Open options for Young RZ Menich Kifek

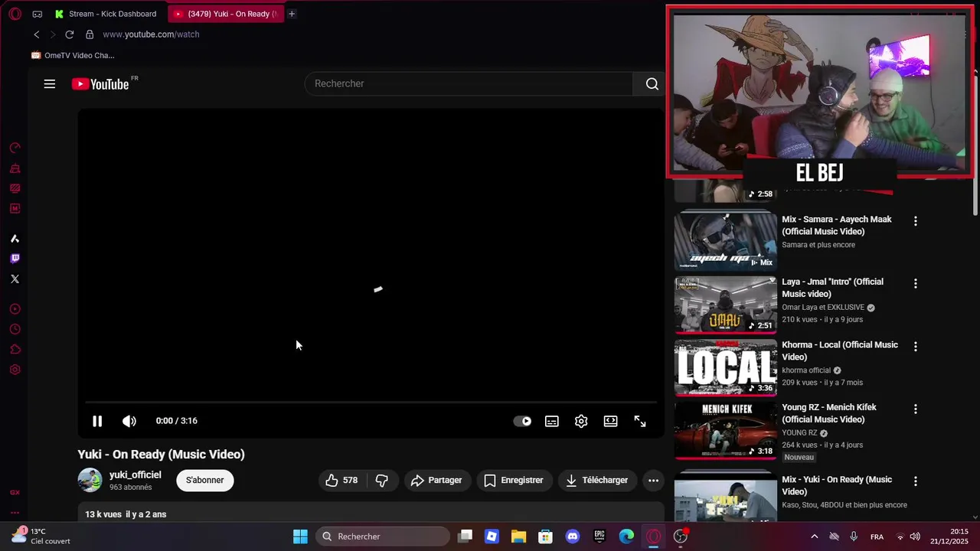click(915, 409)
